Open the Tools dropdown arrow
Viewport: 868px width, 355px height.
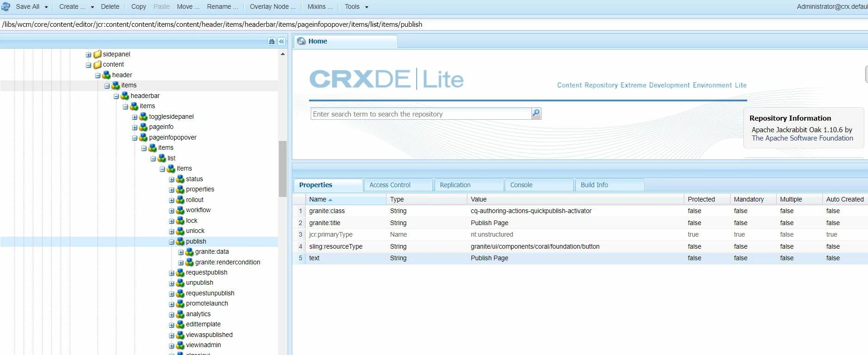(x=367, y=7)
